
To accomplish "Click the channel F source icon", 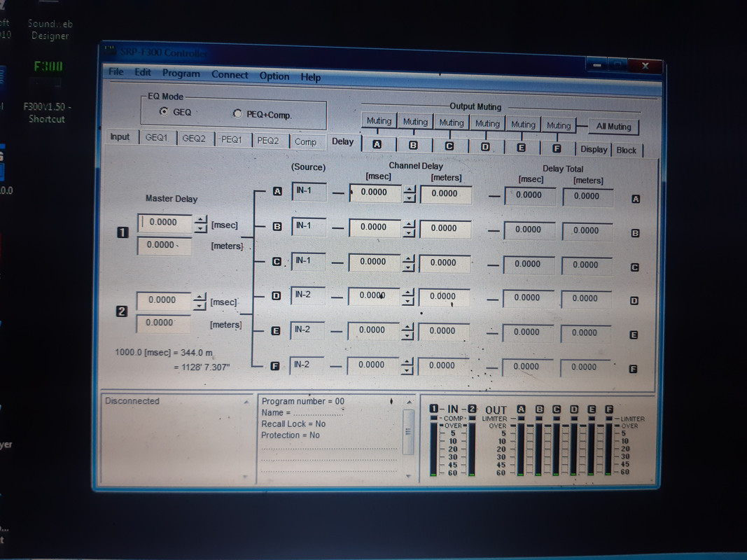I will (275, 366).
